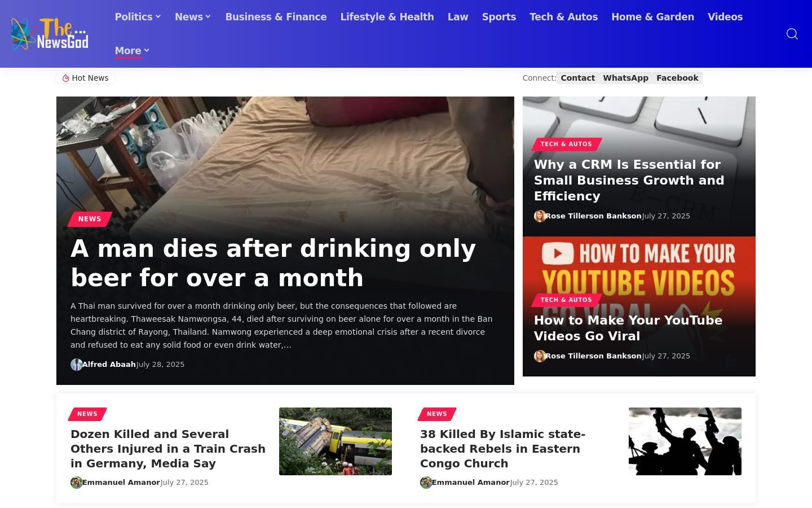
Task: Click TECH & AUTOS tag on CRM article
Action: click(x=566, y=144)
